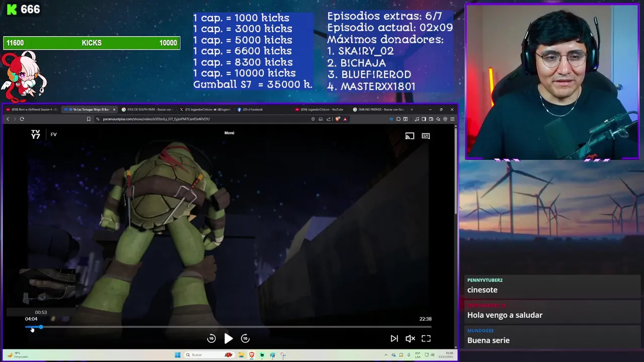
Task: Click the Buena serie chat message
Action: (488, 340)
